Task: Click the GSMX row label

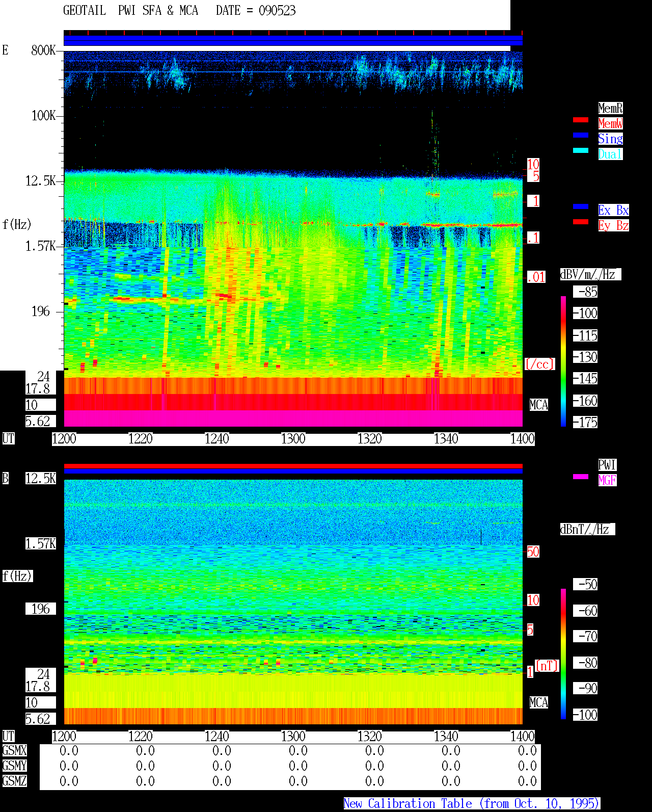Action: (14, 750)
